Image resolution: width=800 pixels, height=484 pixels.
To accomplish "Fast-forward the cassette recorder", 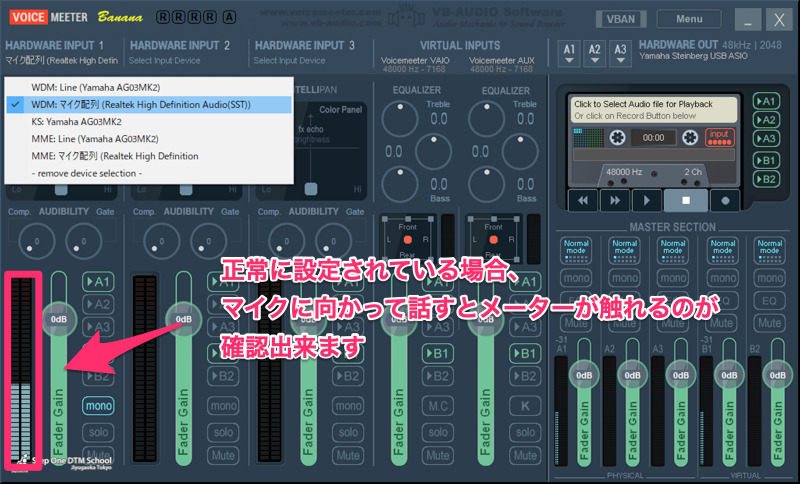I will [615, 200].
